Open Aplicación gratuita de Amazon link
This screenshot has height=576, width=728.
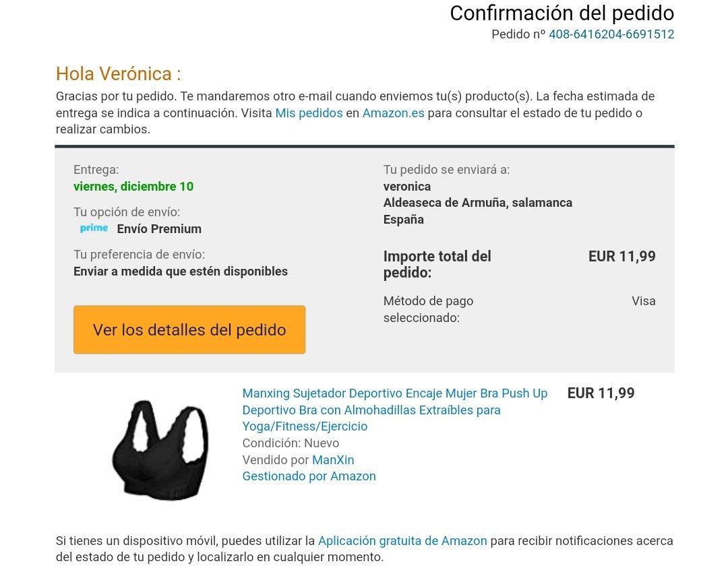[402, 541]
